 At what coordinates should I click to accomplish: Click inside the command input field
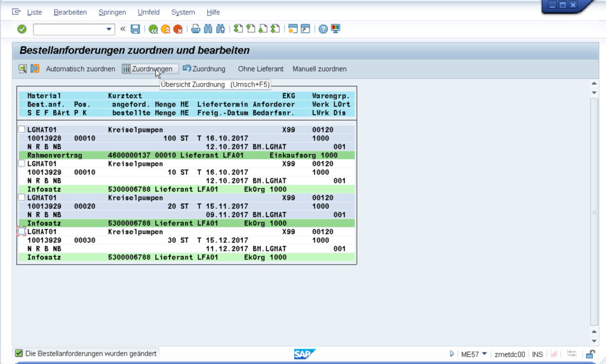70,30
